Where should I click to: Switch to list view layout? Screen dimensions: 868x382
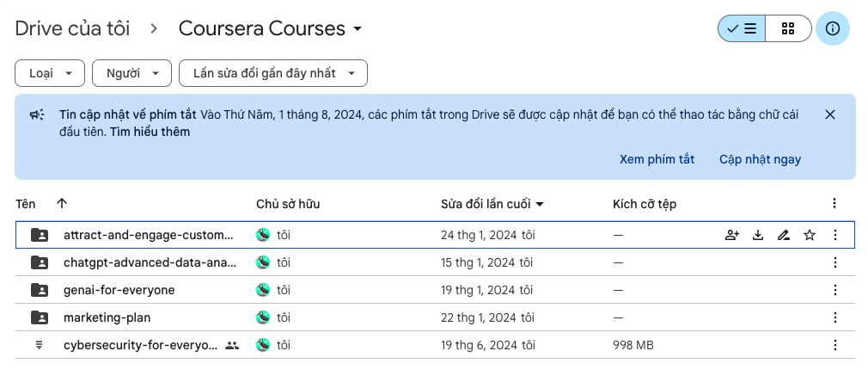[742, 28]
